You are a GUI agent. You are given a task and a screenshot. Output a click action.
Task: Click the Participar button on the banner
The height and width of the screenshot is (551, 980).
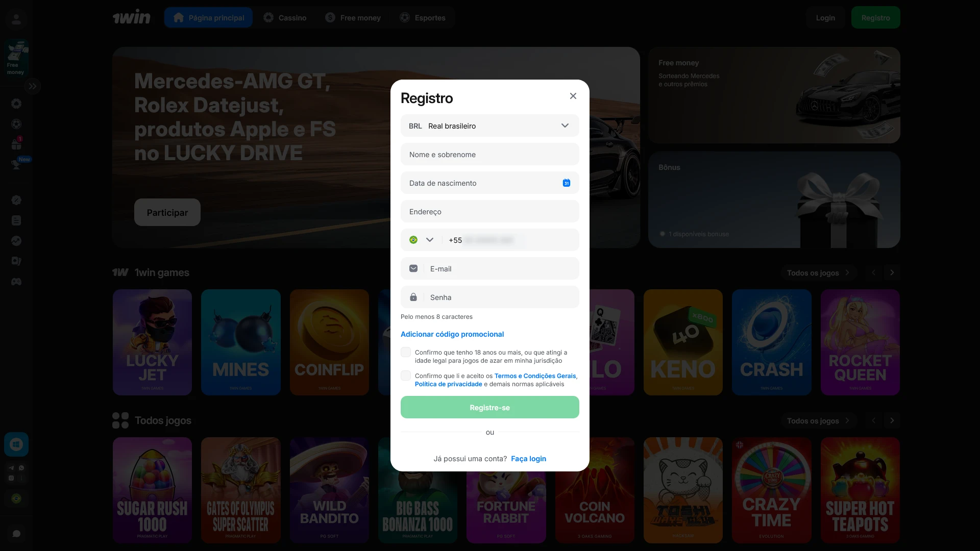[x=167, y=212]
